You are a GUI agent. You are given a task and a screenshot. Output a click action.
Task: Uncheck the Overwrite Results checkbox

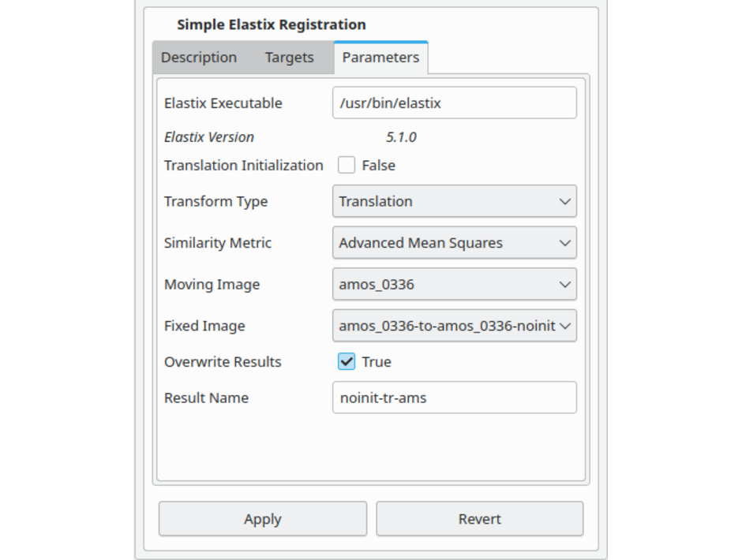(x=347, y=362)
